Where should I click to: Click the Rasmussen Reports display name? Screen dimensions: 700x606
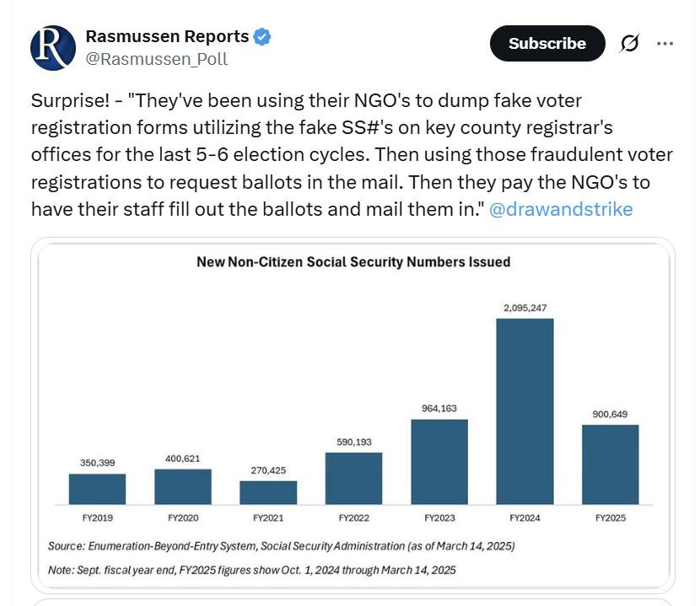(167, 37)
